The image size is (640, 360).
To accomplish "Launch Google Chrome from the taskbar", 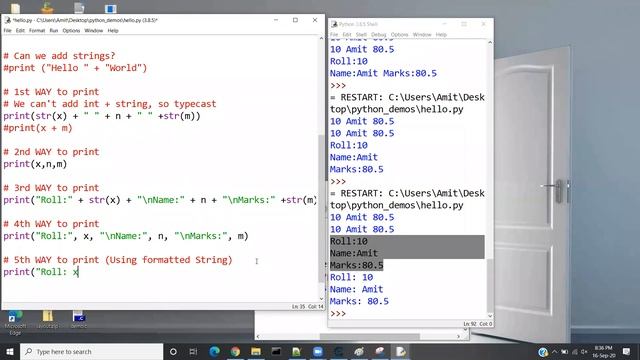I will point(235,351).
